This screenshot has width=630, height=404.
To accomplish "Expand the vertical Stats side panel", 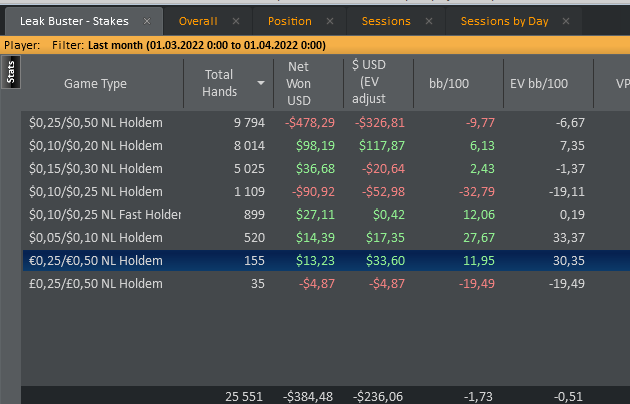I will [10, 72].
